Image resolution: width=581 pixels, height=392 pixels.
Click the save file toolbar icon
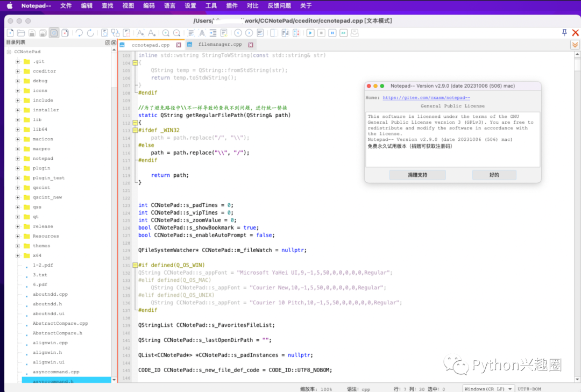pos(32,33)
